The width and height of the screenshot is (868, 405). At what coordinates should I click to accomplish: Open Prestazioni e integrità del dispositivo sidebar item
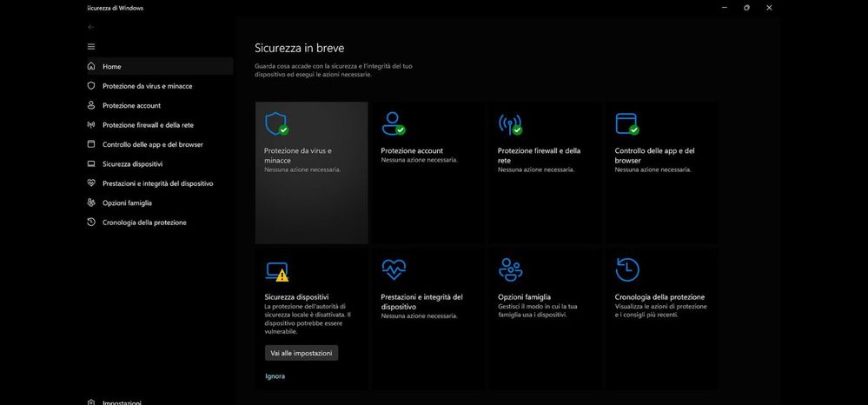[160, 183]
